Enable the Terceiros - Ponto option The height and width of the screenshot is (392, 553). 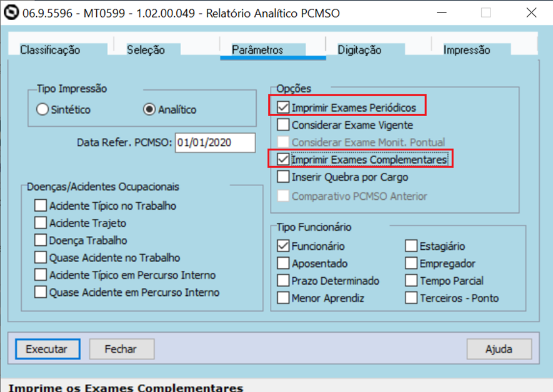click(x=411, y=298)
